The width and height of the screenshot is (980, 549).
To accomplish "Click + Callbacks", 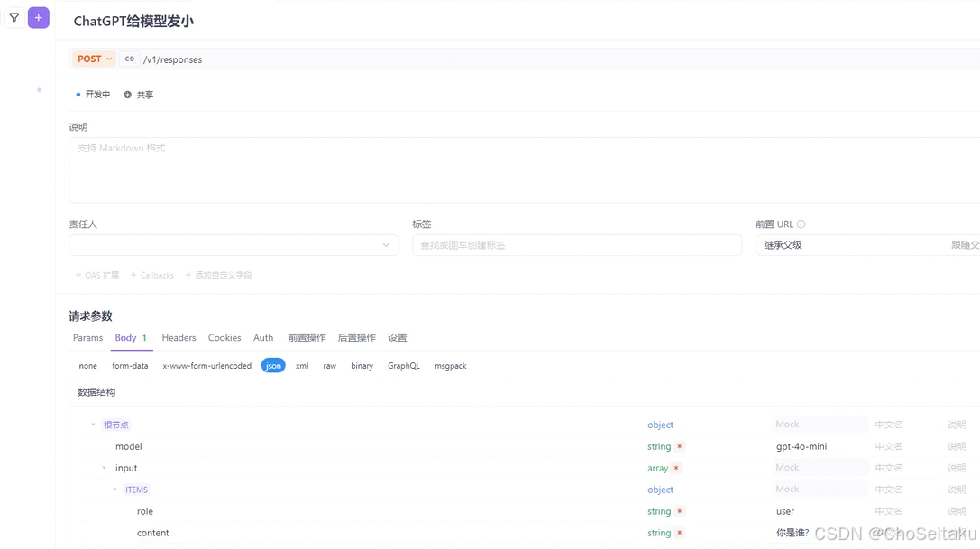I will [x=151, y=275].
